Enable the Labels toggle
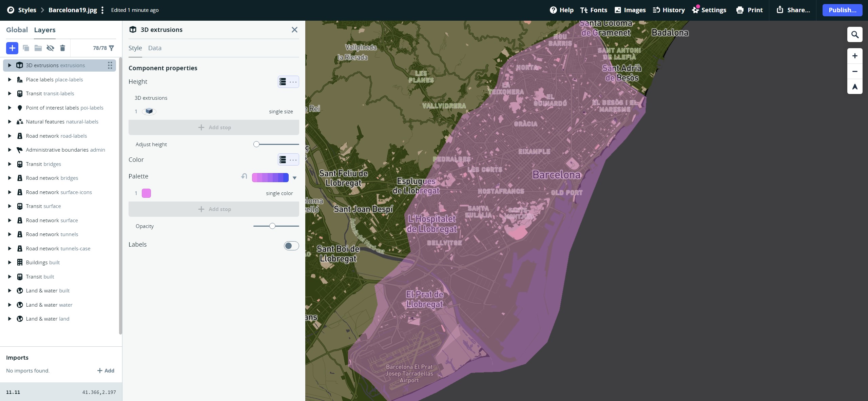Screen dimensions: 868x401 tap(291, 246)
